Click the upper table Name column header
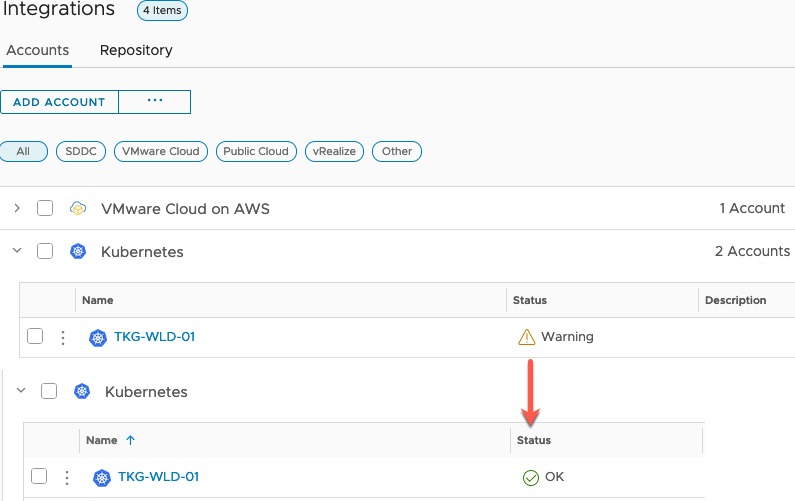The height and width of the screenshot is (501, 795). point(98,300)
